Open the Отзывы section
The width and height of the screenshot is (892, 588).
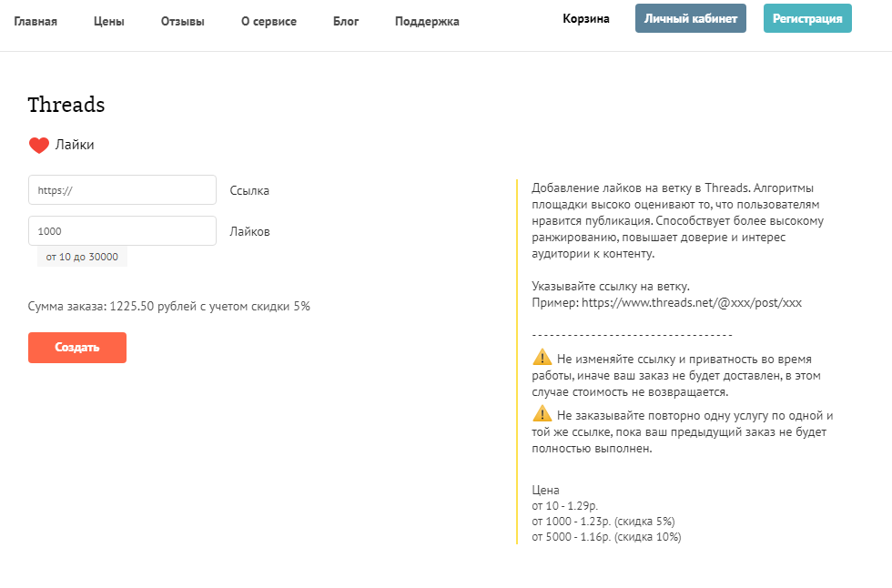click(183, 22)
